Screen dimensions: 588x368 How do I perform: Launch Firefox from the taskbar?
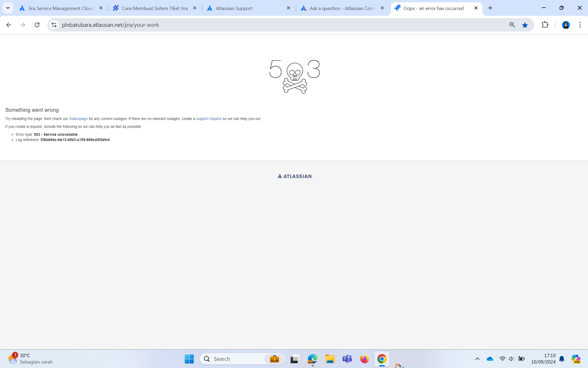click(364, 359)
